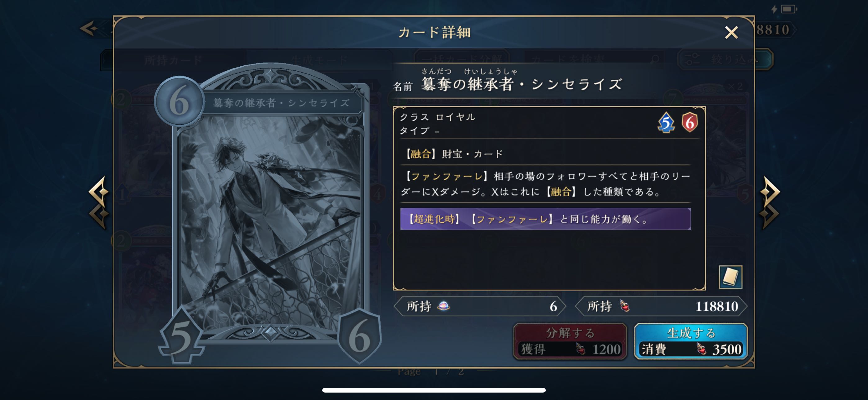Image resolution: width=868 pixels, height=400 pixels.
Task: Close the カード詳細 card detail dialog
Action: pyautogui.click(x=731, y=33)
